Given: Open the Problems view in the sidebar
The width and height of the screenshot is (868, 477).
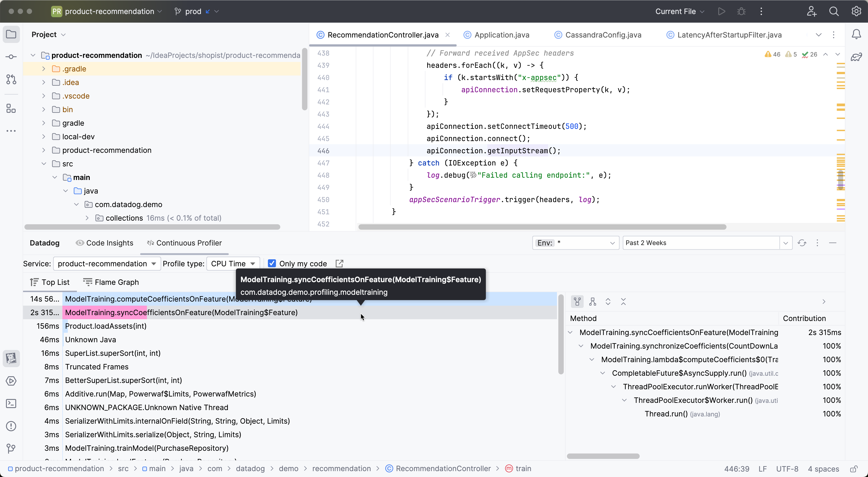Looking at the screenshot, I should [x=11, y=426].
